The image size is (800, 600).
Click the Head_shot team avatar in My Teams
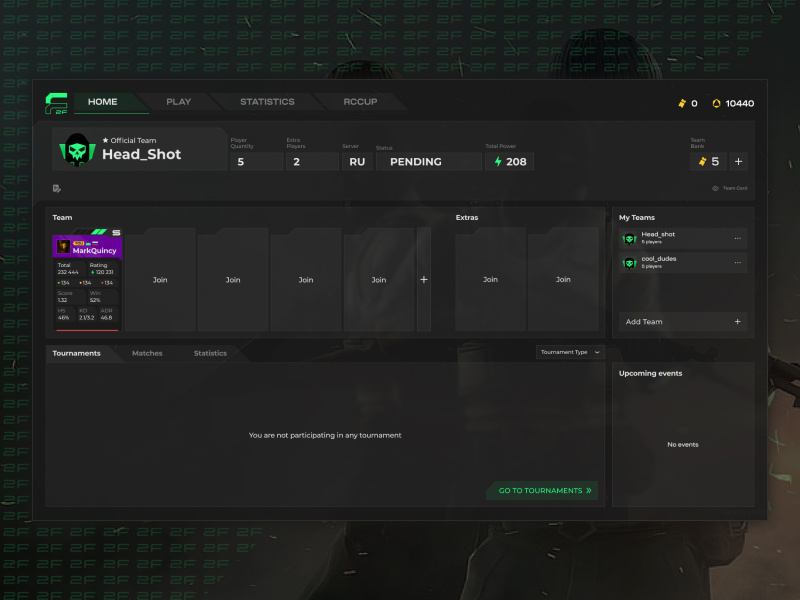(629, 238)
